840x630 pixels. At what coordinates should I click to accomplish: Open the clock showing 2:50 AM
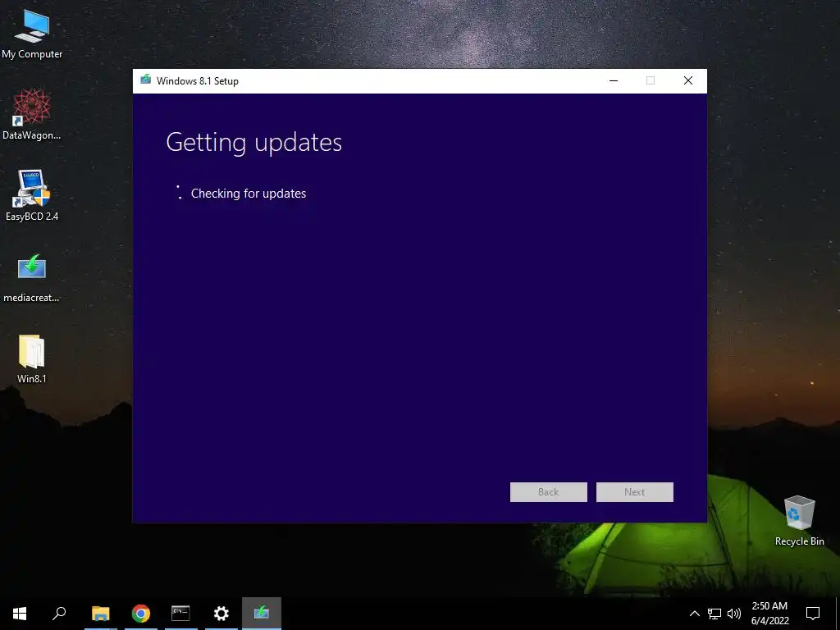pos(769,614)
